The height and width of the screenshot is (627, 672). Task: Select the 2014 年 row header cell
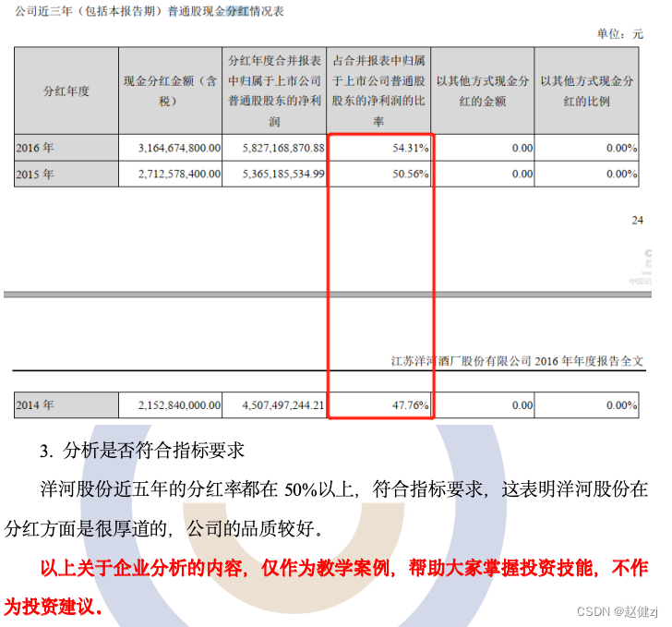66,404
